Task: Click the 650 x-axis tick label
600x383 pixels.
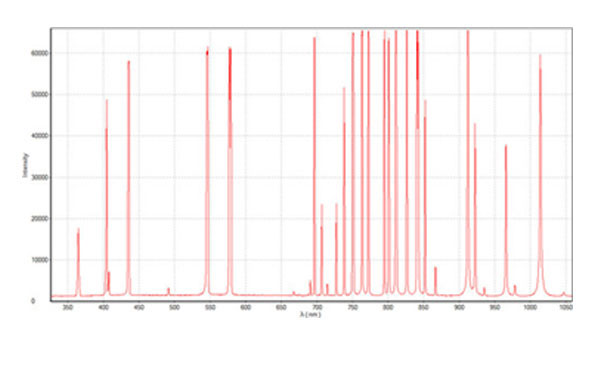Action: click(281, 307)
